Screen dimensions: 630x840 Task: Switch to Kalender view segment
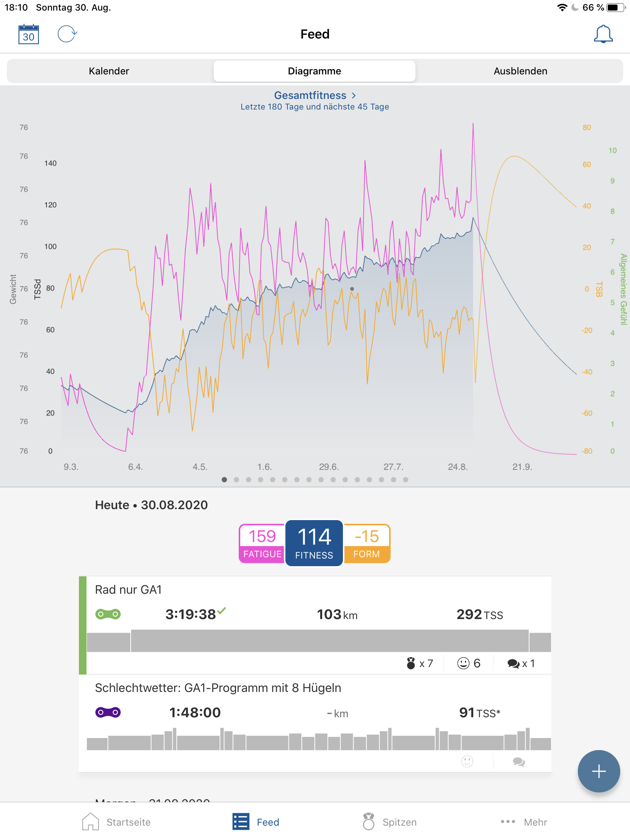point(109,71)
